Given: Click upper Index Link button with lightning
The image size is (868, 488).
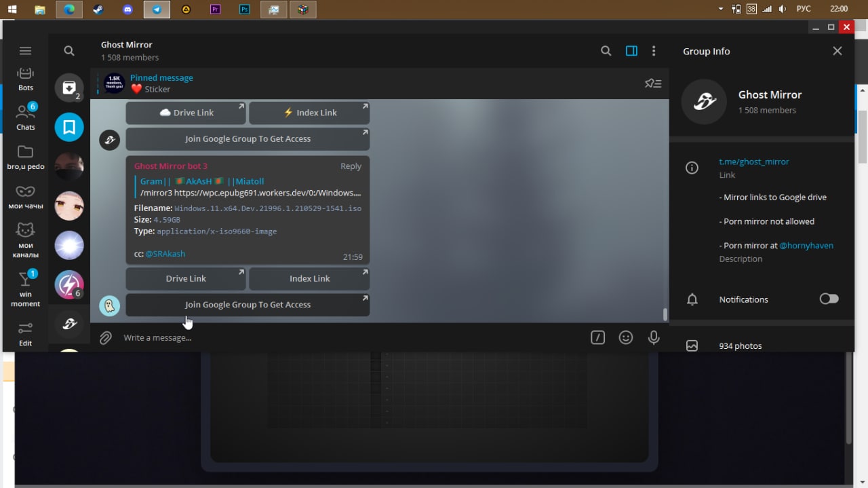Looking at the screenshot, I should coord(309,113).
